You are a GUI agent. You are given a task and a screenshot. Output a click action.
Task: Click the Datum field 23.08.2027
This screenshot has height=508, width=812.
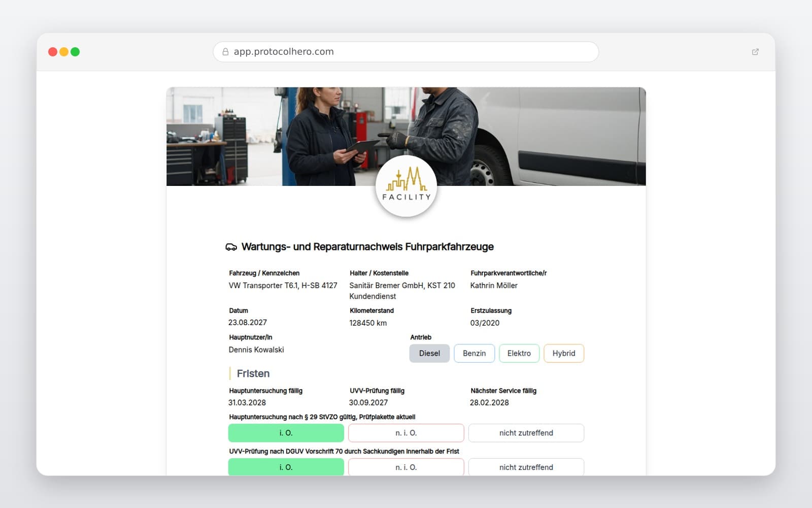[x=248, y=323]
